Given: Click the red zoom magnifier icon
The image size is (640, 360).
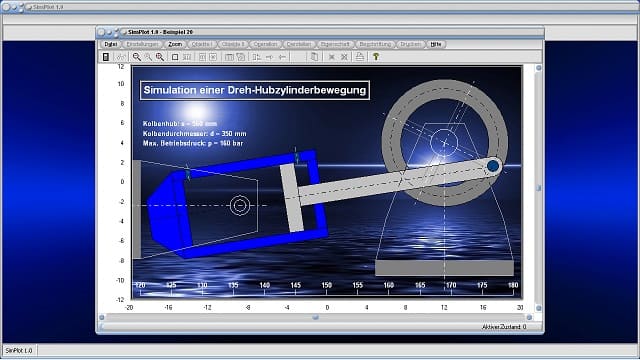Looking at the screenshot, I should pyautogui.click(x=160, y=57).
